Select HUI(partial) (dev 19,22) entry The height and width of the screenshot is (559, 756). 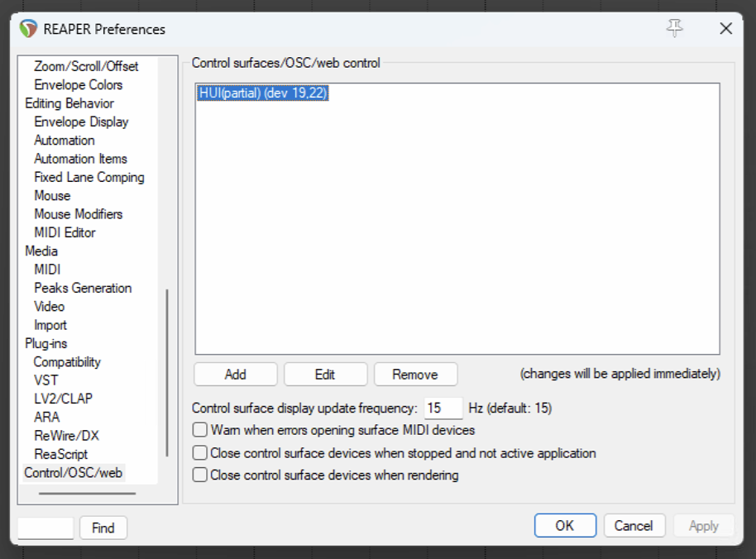pyautogui.click(x=263, y=93)
